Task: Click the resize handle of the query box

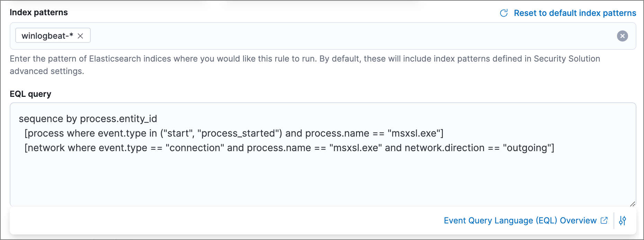Action: click(633, 204)
